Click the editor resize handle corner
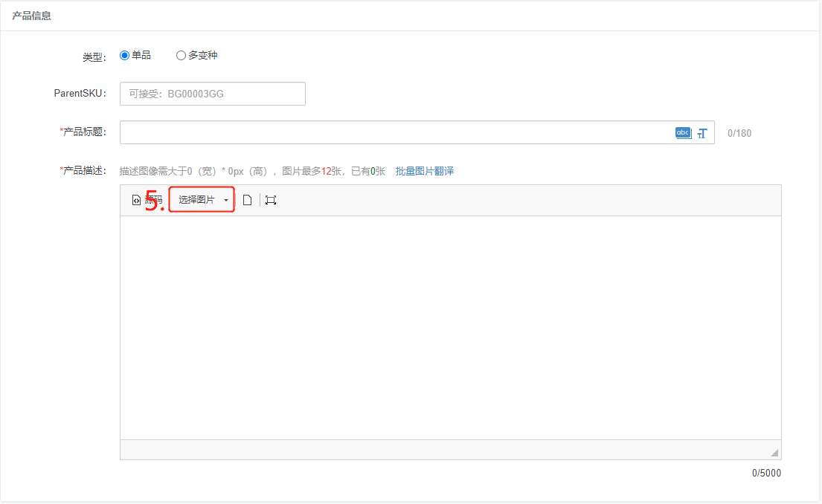This screenshot has height=504, width=822. pos(774,453)
